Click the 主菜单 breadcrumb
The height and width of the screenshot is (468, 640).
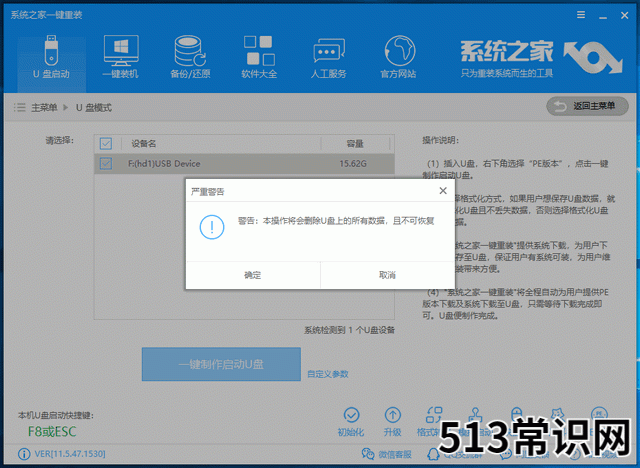pyautogui.click(x=44, y=108)
